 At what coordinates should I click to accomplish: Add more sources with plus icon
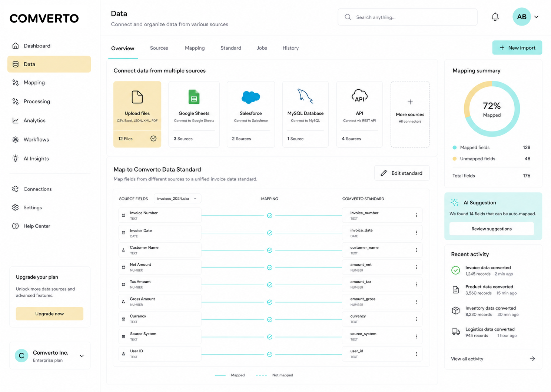[410, 102]
